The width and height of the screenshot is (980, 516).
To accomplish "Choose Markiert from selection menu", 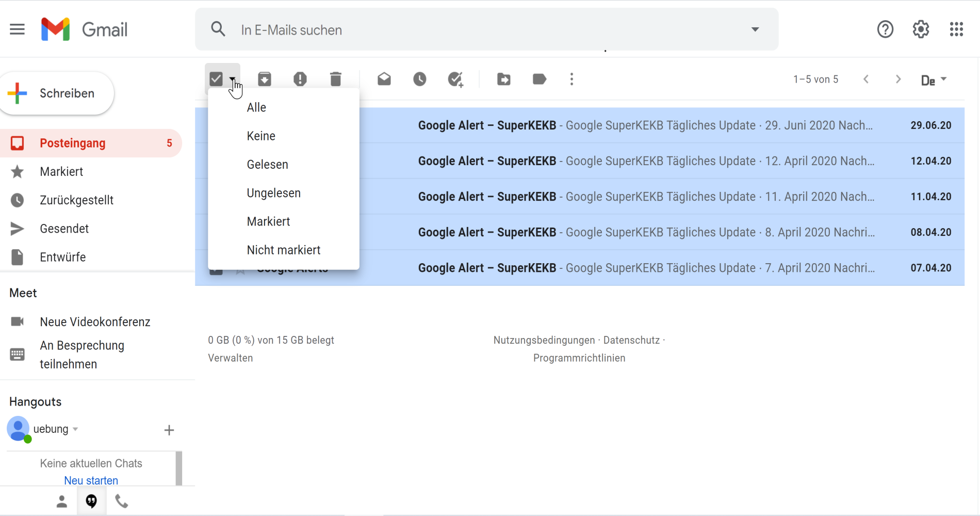I will 284,221.
